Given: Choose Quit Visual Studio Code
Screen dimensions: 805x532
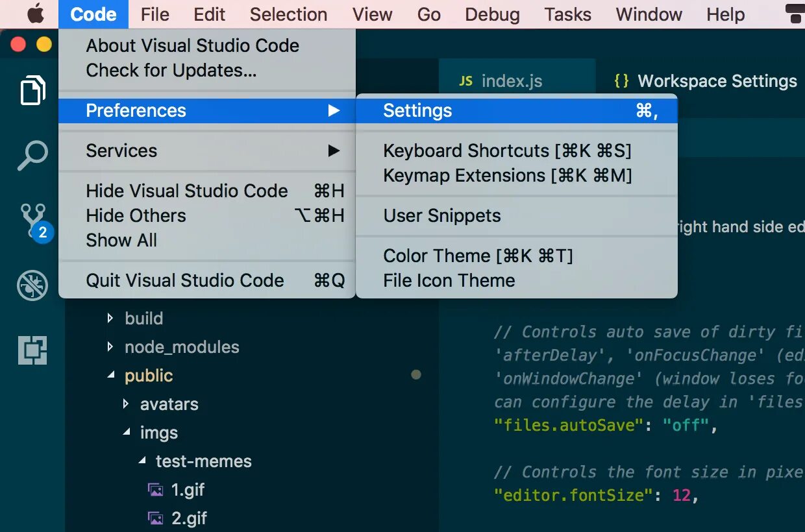Looking at the screenshot, I should point(207,280).
